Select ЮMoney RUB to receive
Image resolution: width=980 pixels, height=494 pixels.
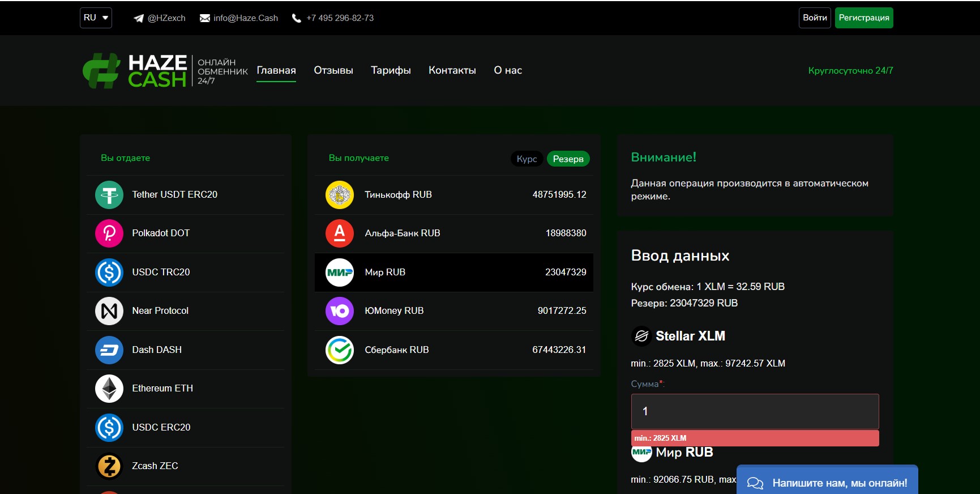pos(453,311)
